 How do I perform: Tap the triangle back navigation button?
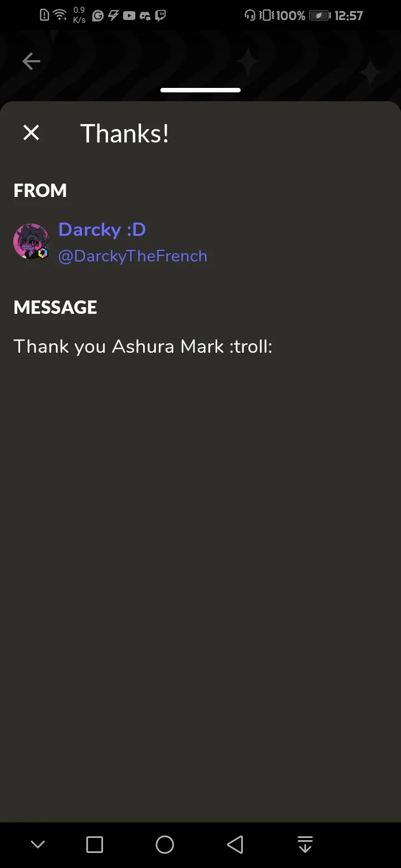tap(235, 845)
